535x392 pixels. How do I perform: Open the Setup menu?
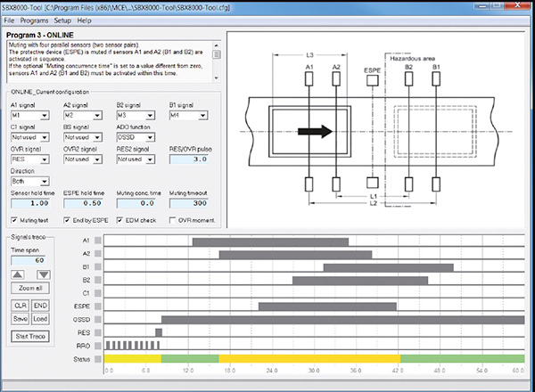[62, 20]
